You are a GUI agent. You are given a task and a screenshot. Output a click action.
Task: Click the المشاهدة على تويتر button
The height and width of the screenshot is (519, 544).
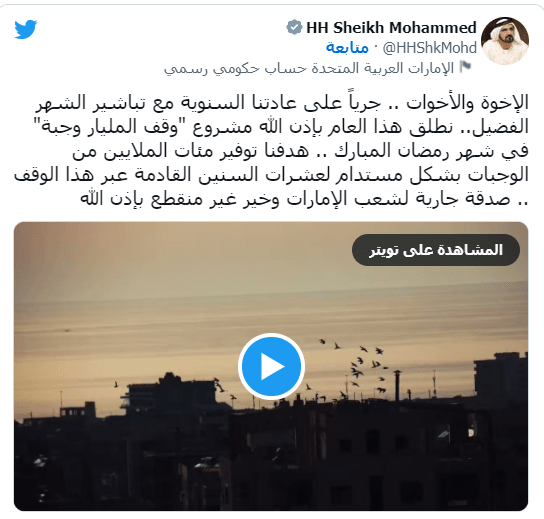436,250
